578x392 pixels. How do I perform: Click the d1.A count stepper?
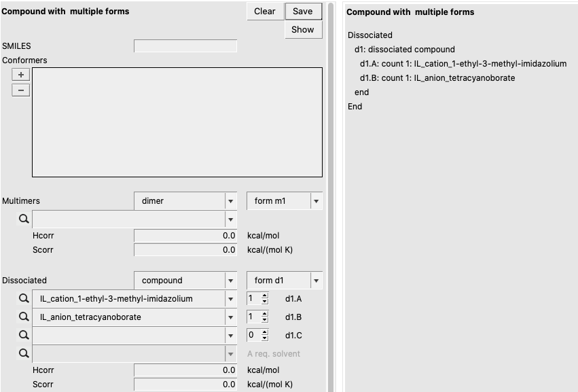click(257, 299)
